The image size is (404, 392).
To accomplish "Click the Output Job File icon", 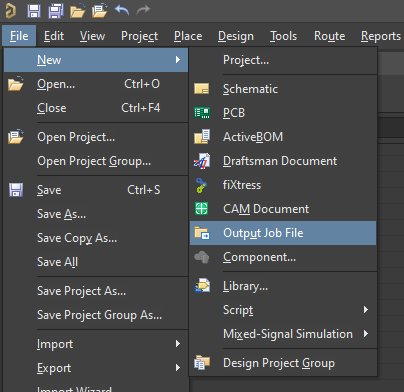I will (202, 233).
